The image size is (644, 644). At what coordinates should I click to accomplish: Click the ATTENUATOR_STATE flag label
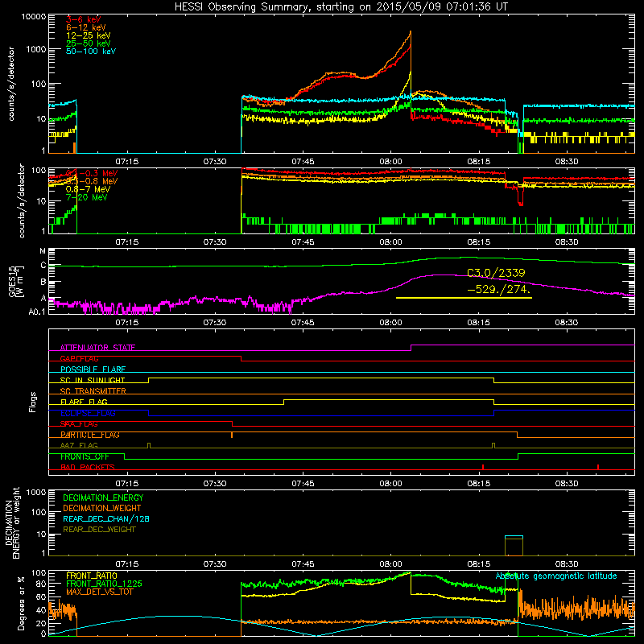97,348
